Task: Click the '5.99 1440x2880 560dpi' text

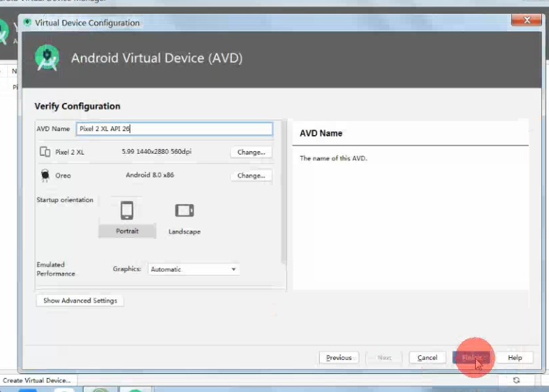Action: click(157, 152)
